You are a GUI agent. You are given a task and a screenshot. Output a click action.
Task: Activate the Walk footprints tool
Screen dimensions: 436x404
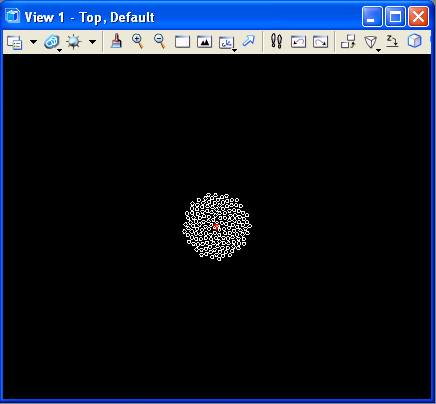point(276,41)
